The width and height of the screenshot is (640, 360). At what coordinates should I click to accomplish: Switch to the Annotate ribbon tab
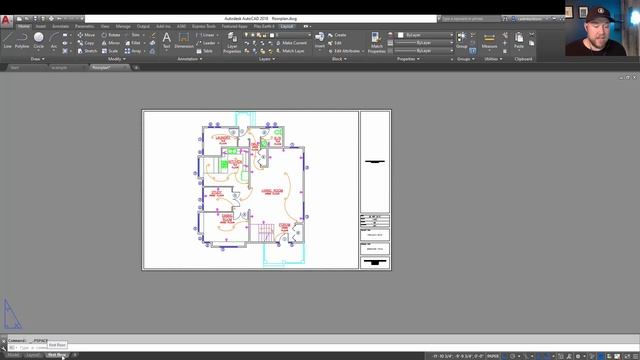pos(60,27)
